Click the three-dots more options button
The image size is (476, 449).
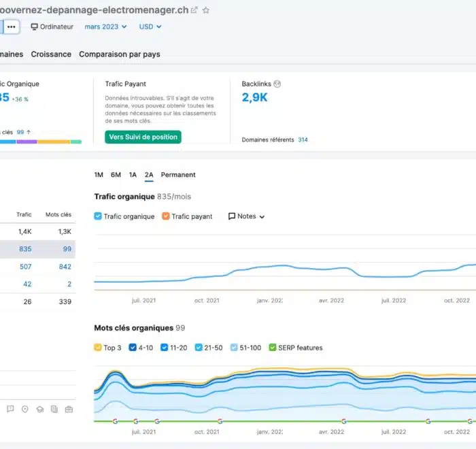(x=12, y=27)
